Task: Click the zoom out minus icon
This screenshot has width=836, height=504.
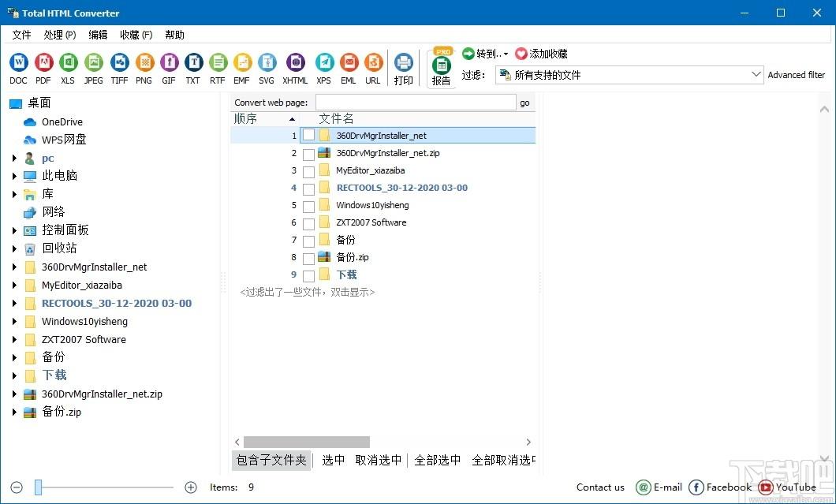Action: tap(17, 487)
